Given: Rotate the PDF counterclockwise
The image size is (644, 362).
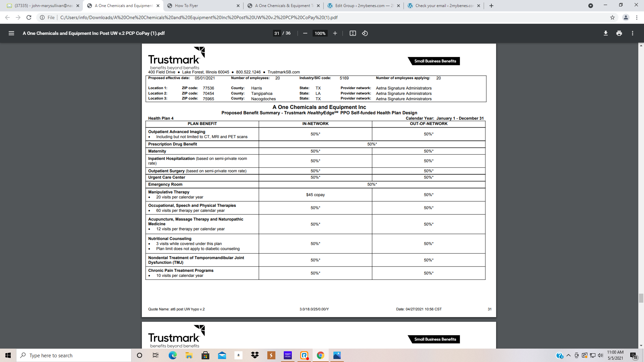Looking at the screenshot, I should (365, 33).
